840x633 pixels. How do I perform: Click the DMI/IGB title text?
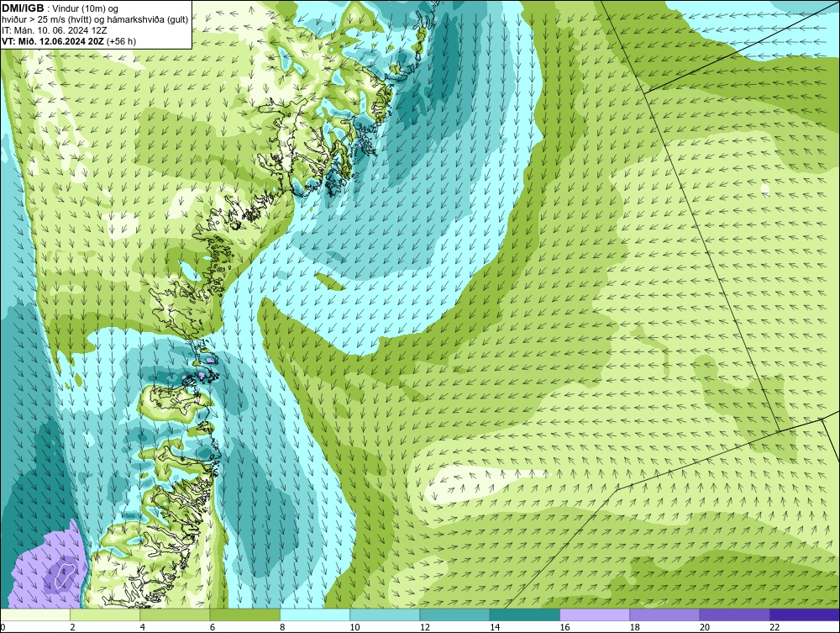(x=23, y=8)
